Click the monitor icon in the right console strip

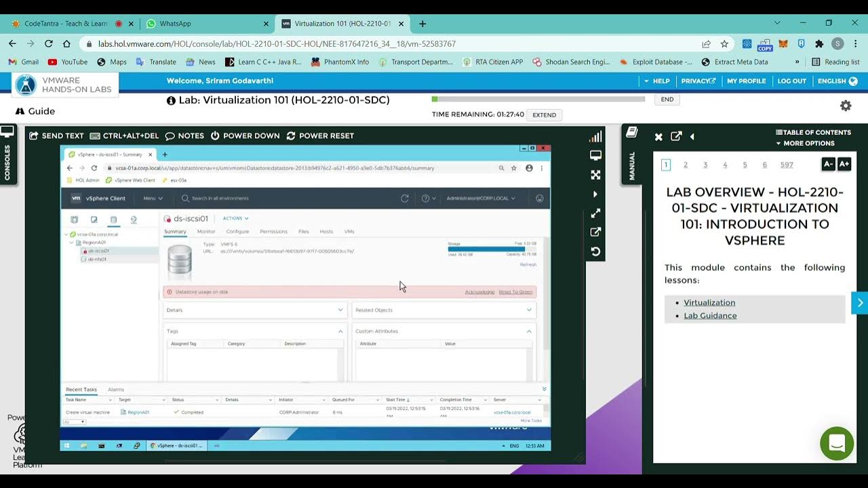(x=595, y=155)
